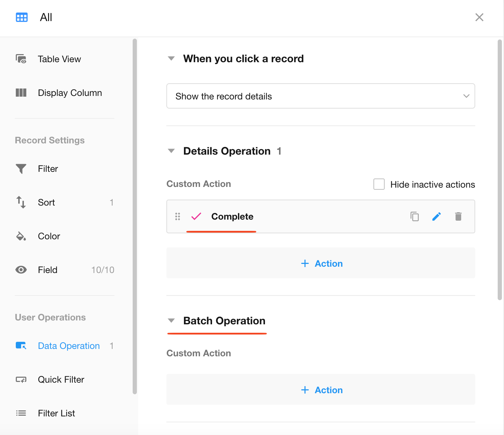
Task: Click the Sort arrows icon
Action: (x=21, y=202)
